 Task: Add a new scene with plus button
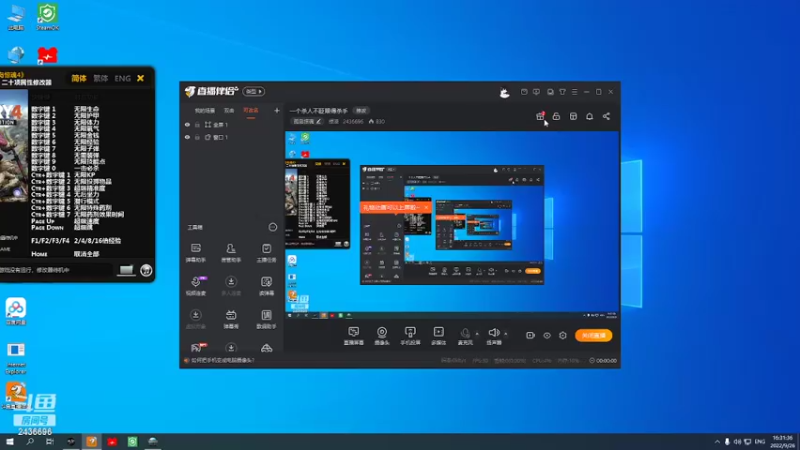[277, 110]
